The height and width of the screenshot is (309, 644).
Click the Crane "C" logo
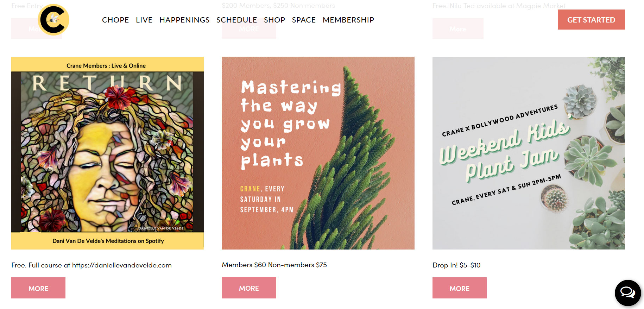click(53, 20)
